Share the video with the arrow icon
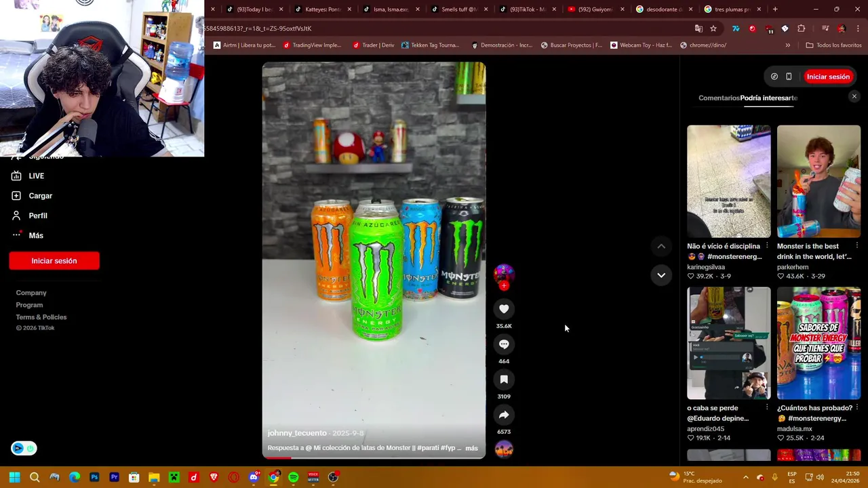Image resolution: width=868 pixels, height=488 pixels. [x=504, y=415]
